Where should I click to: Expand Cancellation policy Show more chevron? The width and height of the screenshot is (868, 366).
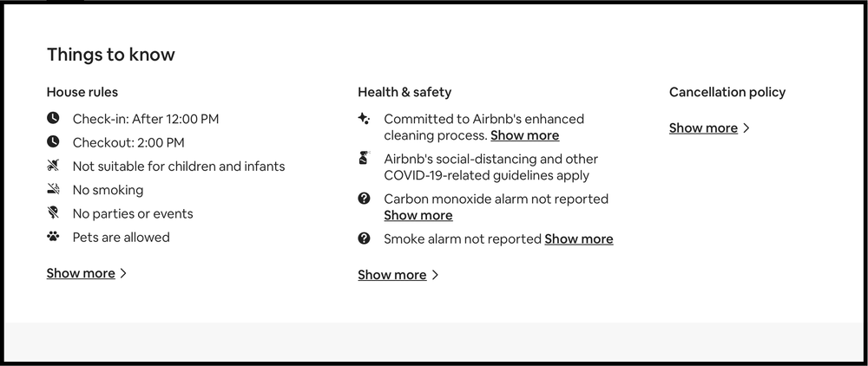click(x=746, y=127)
